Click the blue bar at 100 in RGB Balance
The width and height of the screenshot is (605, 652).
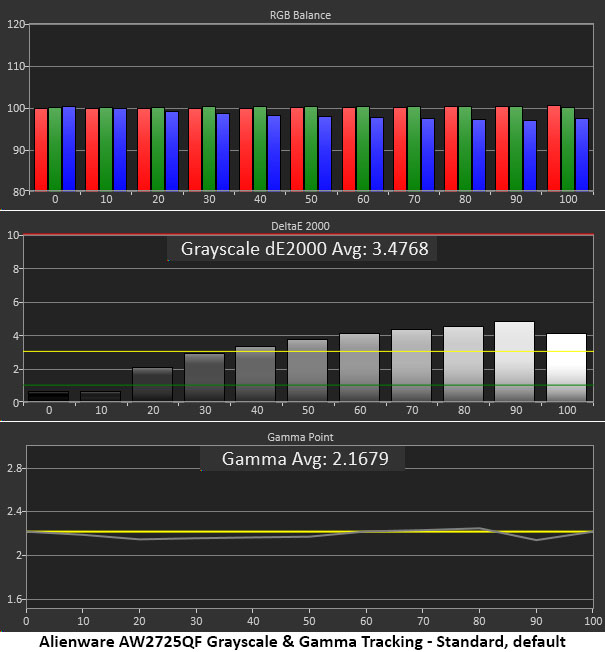click(x=582, y=155)
